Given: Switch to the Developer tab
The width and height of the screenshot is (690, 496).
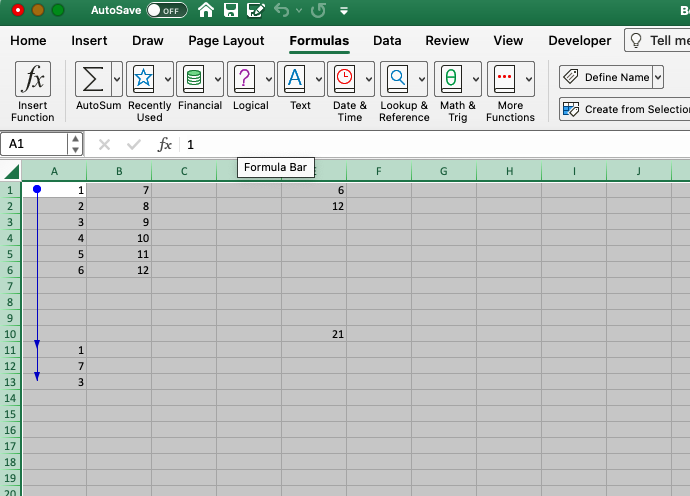Looking at the screenshot, I should coord(580,40).
